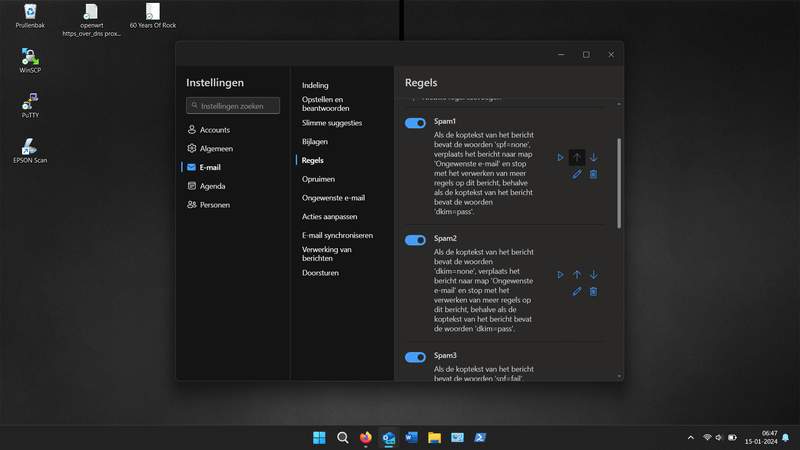
Task: Open PowerShell icon in the taskbar
Action: pos(480,438)
